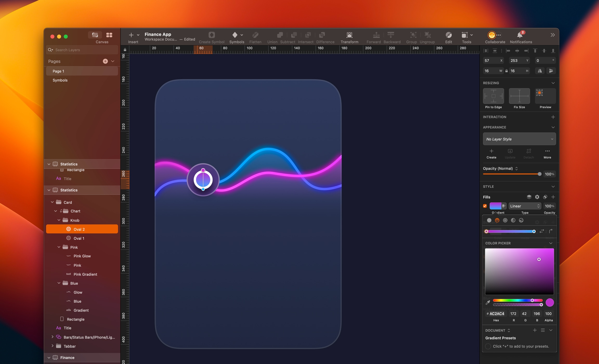This screenshot has width=599, height=364.
Task: Click the Create layer style button
Action: coord(491,153)
